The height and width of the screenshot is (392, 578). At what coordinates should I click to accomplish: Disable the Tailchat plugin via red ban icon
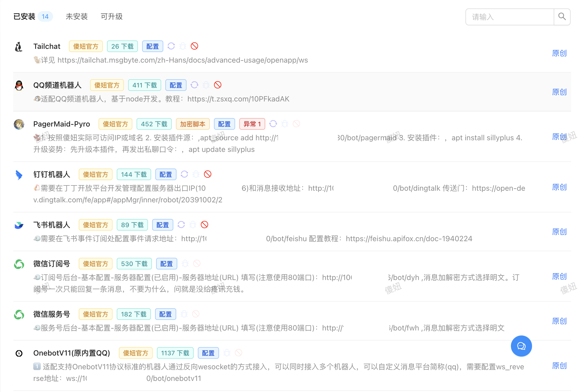tap(194, 46)
